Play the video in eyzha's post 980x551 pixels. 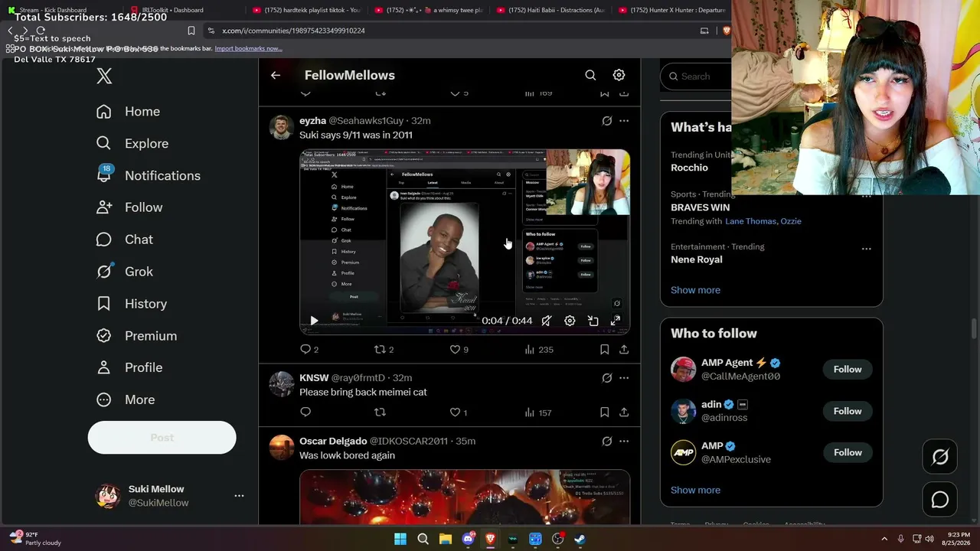(314, 321)
